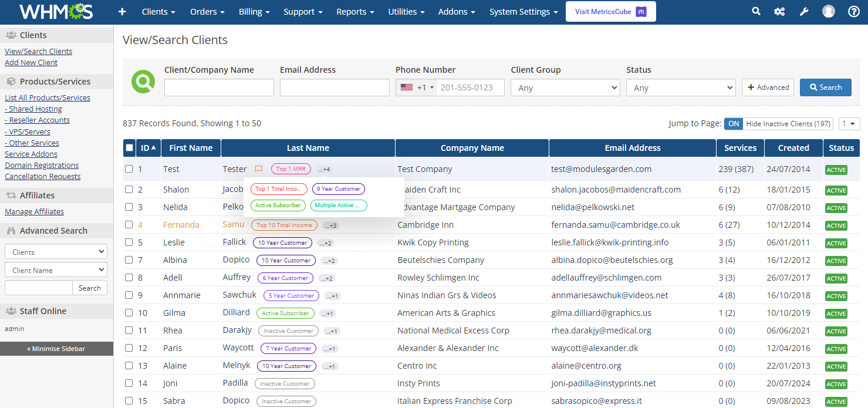This screenshot has width=868, height=408.
Task: Click the automation status gears icon
Action: (x=779, y=11)
